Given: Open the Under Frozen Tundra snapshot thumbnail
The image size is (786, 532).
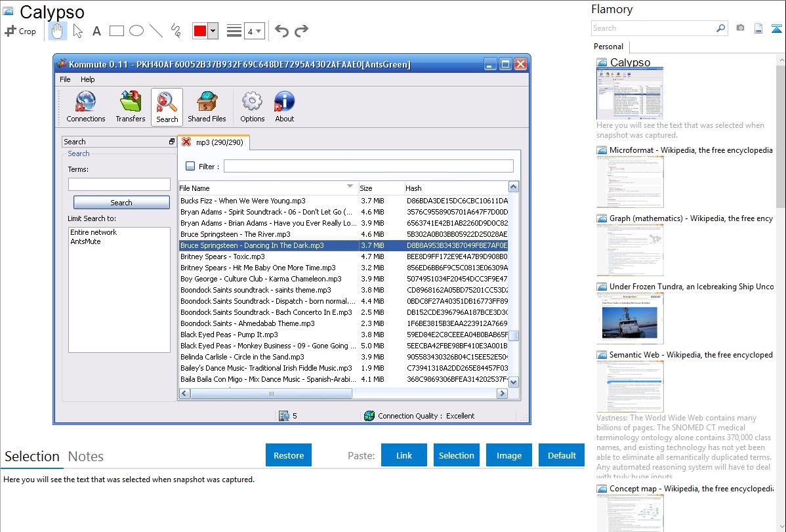Looking at the screenshot, I should point(630,318).
